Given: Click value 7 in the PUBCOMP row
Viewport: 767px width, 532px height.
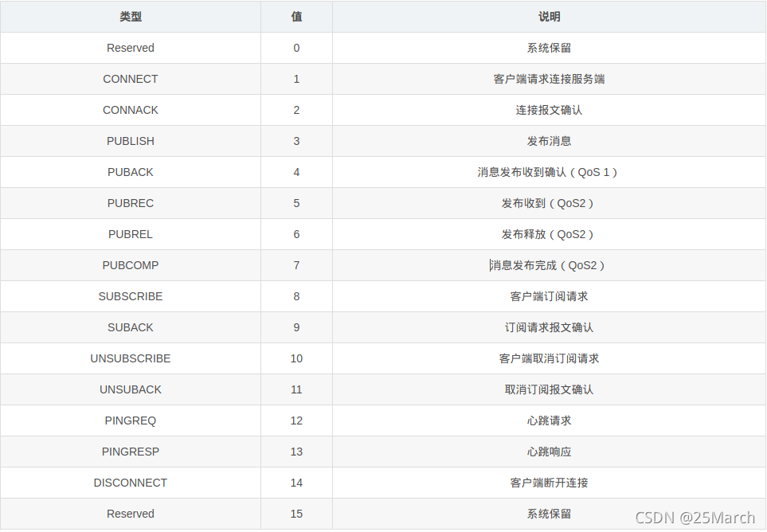Looking at the screenshot, I should tap(296, 265).
